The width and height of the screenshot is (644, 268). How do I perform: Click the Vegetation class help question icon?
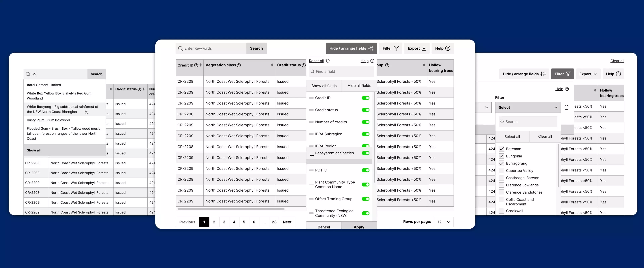point(239,65)
